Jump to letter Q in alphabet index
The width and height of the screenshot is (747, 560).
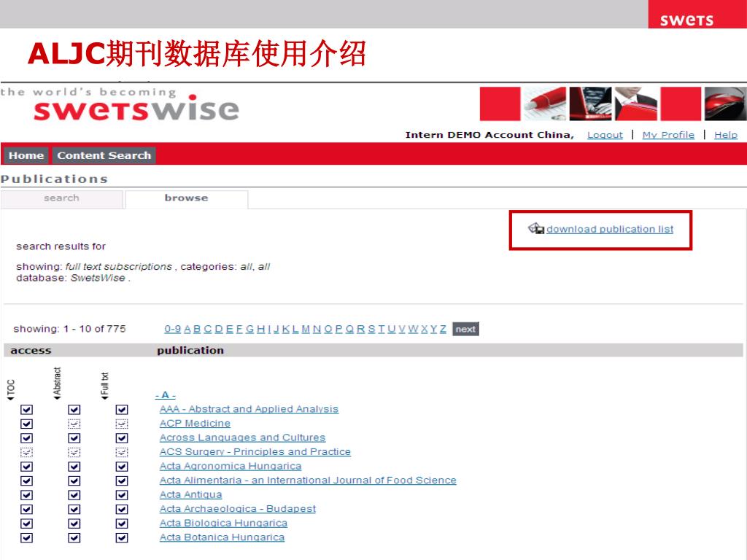pyautogui.click(x=349, y=329)
